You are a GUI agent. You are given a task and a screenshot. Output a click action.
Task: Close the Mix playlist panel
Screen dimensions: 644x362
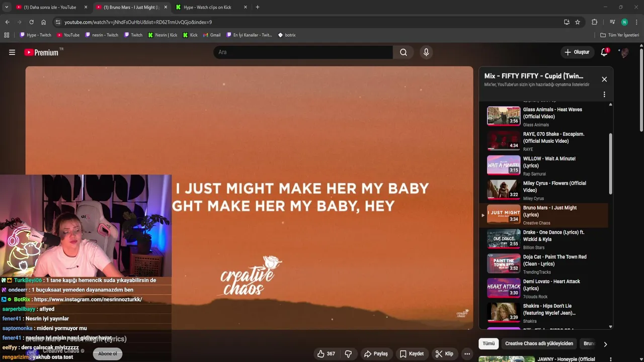coord(604,79)
